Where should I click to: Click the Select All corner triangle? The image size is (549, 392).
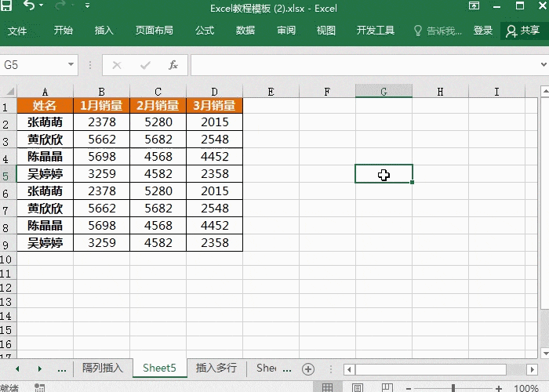point(10,92)
